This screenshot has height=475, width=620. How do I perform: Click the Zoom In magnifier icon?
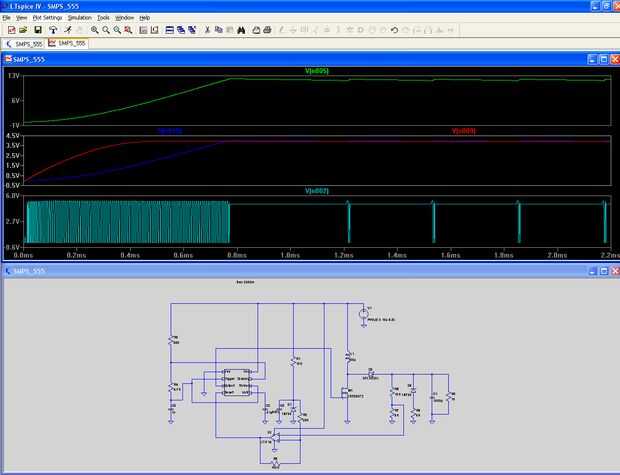(93, 31)
